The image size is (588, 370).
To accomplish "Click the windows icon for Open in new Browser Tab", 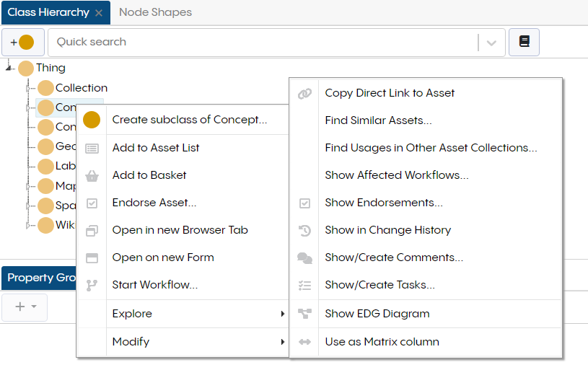I will coord(92,231).
